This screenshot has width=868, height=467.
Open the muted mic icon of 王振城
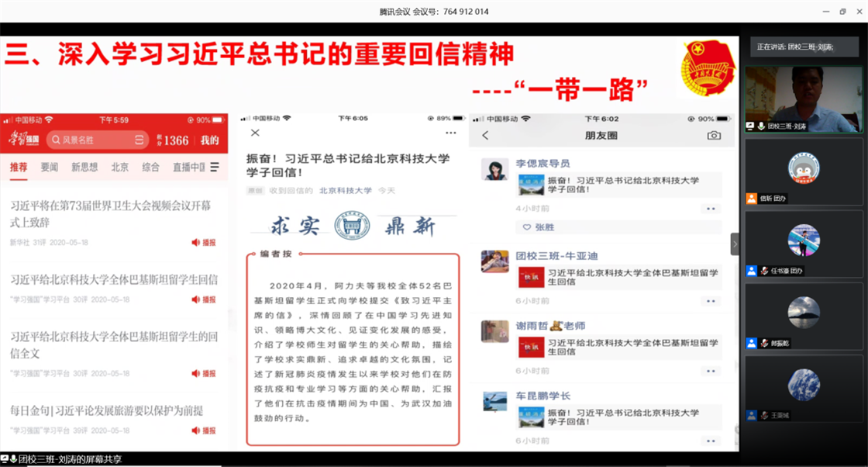pos(764,415)
